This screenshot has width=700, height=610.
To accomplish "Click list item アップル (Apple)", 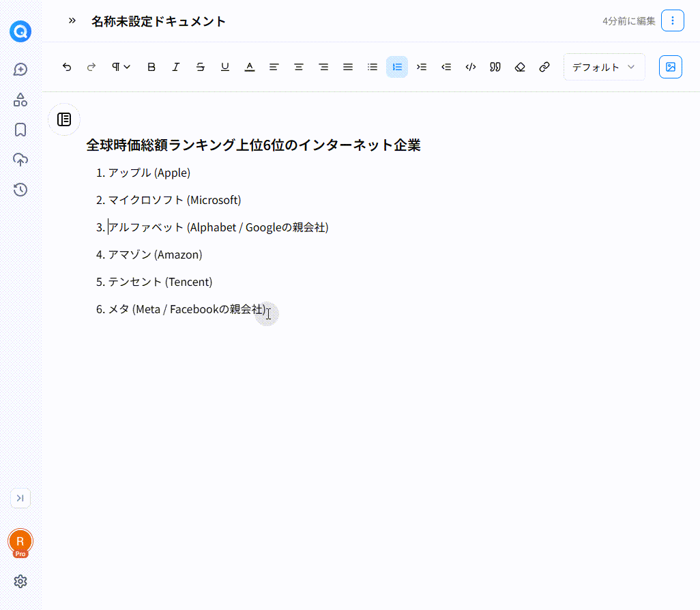I will pos(149,173).
